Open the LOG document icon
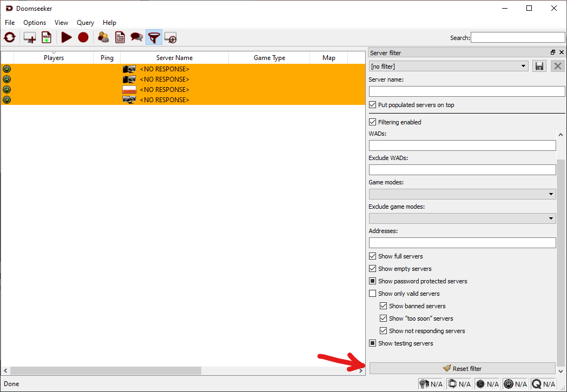The height and width of the screenshot is (392, 567). click(120, 37)
